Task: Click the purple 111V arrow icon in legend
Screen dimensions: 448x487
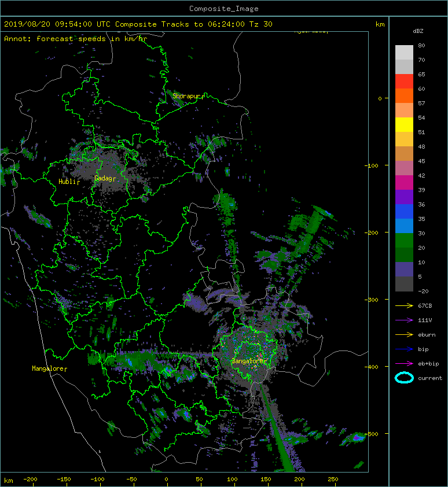Action: pos(404,320)
